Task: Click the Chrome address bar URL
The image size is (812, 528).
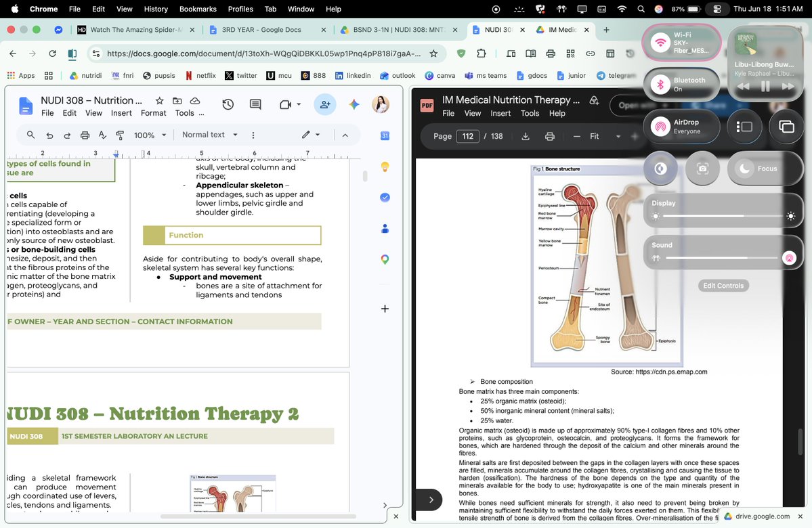Action: [263, 53]
